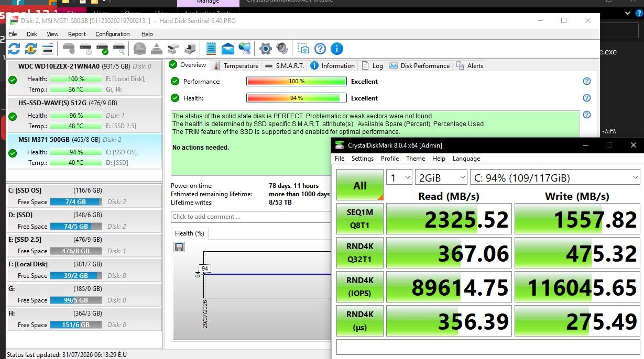Click the RND4K (IOPS) test button
The height and width of the screenshot is (359, 644).
click(x=360, y=287)
